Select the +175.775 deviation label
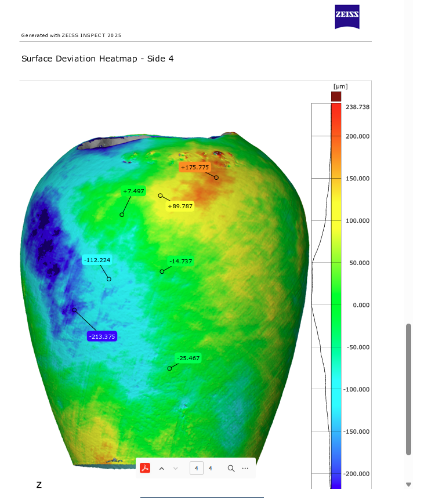 (x=194, y=167)
